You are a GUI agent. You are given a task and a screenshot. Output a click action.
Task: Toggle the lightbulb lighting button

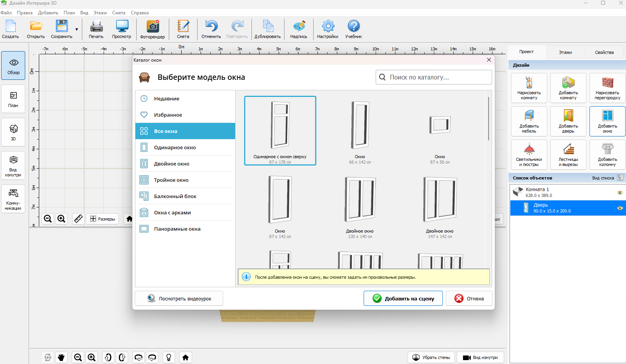[169, 357]
